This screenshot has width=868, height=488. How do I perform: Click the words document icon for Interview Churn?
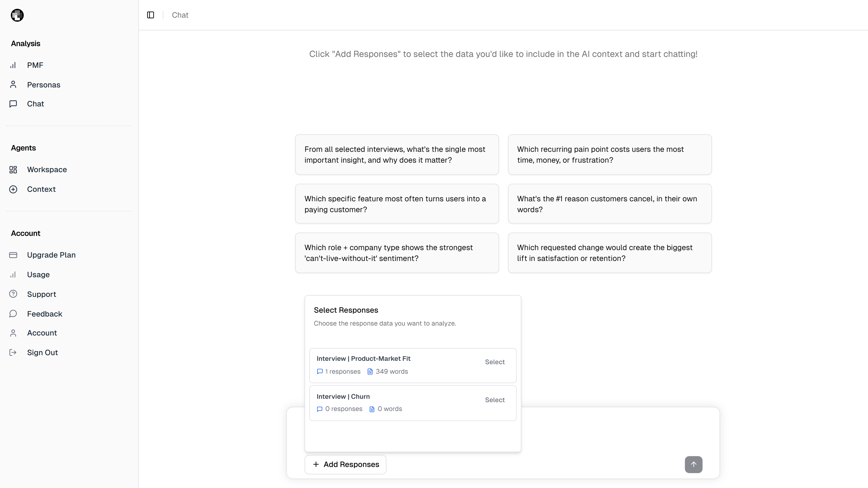(x=372, y=409)
